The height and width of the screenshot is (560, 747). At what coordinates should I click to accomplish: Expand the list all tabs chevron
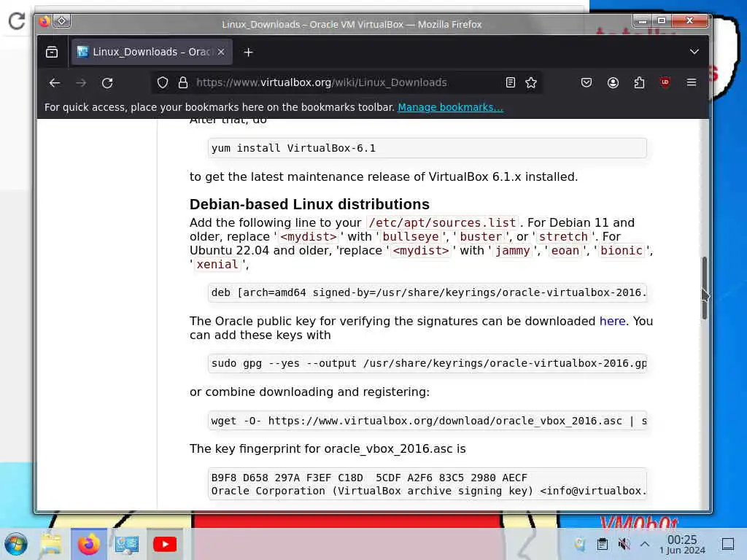tap(694, 52)
